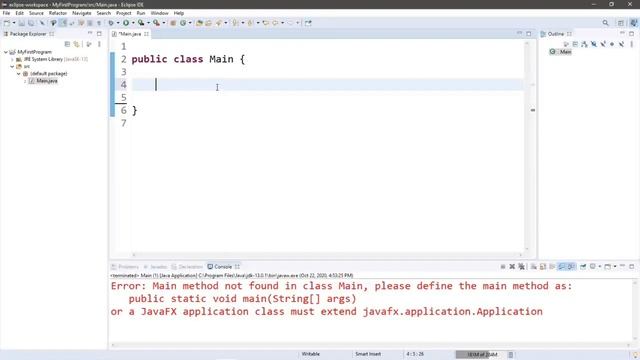The image size is (640, 360).
Task: Click the Search magnifier icon at top right
Action: 605,23
